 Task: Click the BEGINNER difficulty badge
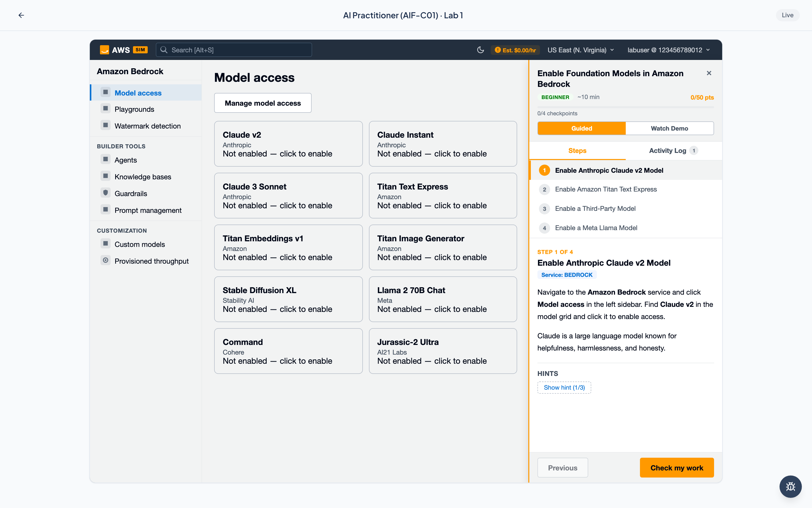coord(555,97)
